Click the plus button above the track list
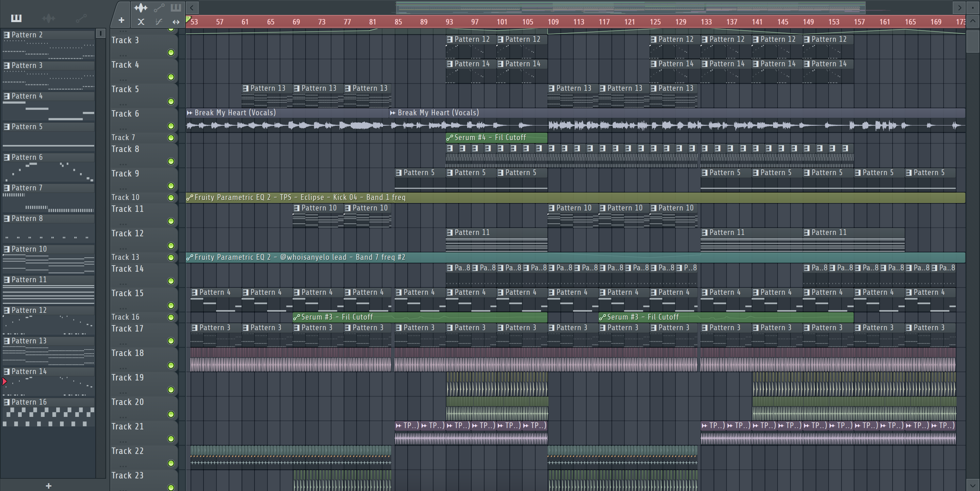 121,20
